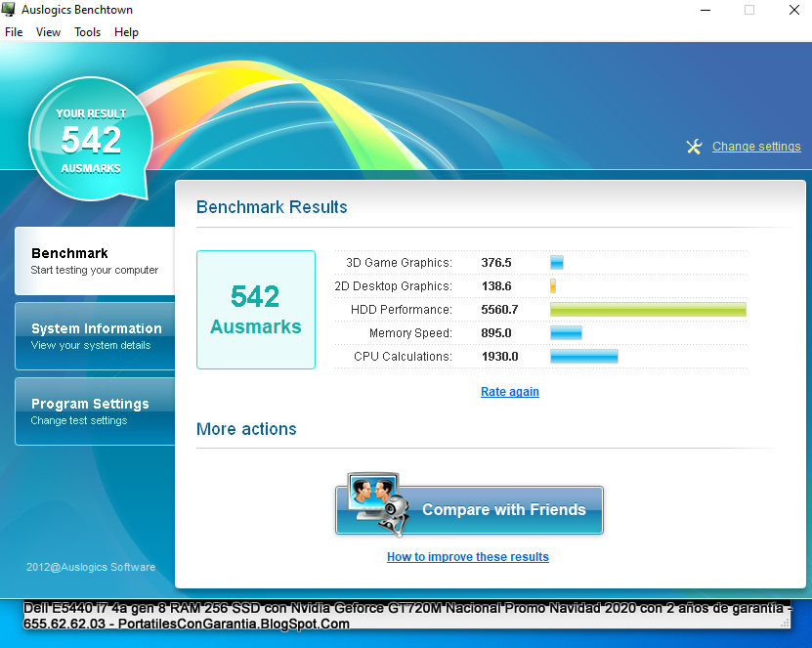The image size is (812, 648).
Task: Click the CPU Calculations value 1930.0
Action: (x=499, y=357)
